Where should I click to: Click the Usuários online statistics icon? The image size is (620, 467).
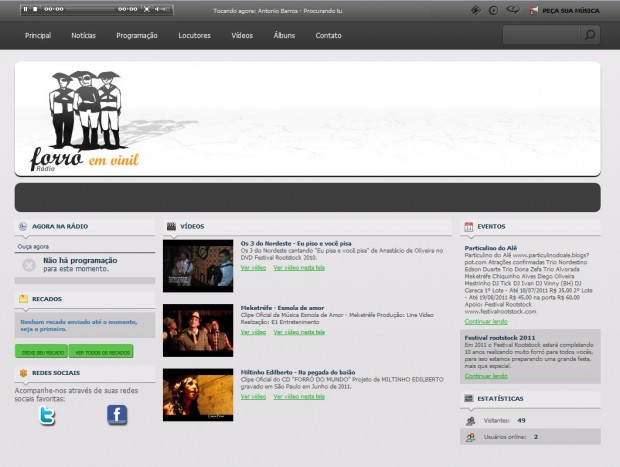470,437
